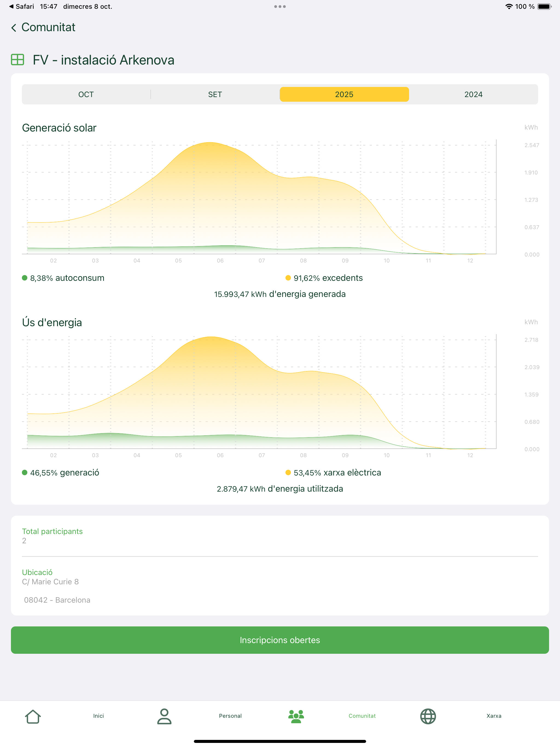Tap the Comunitat tab label

[362, 716]
